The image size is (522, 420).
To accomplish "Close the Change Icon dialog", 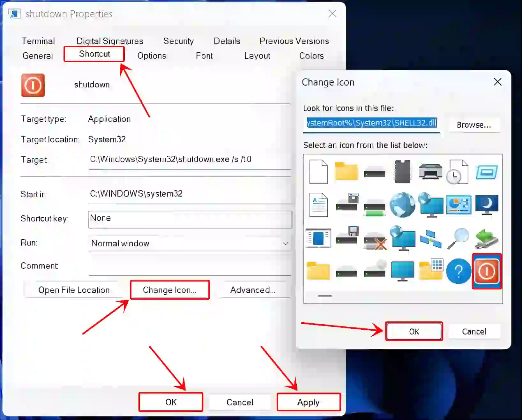I will 497,82.
